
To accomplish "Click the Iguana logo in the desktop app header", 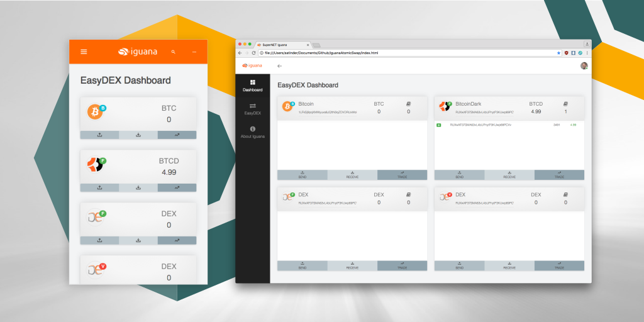I will coord(252,65).
